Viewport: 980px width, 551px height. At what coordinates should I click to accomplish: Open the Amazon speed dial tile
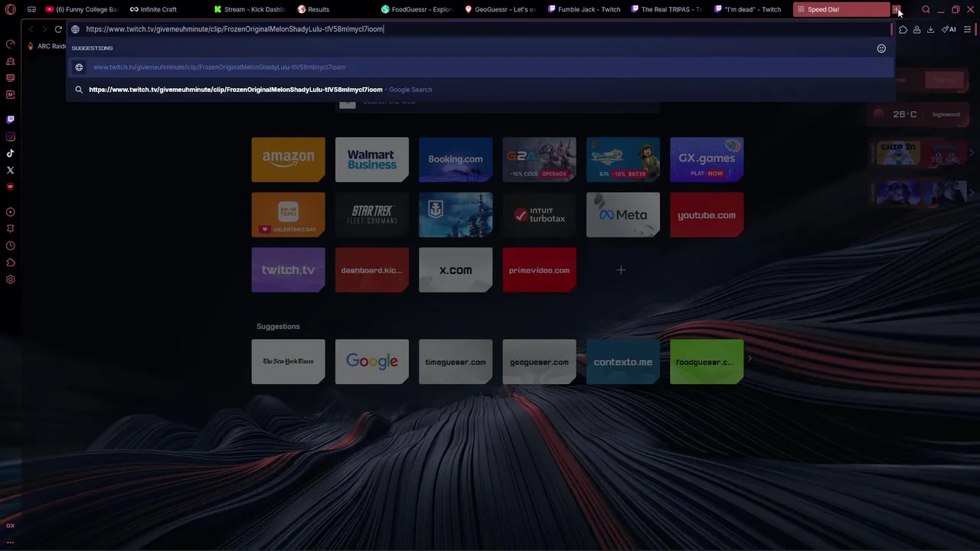pyautogui.click(x=288, y=159)
